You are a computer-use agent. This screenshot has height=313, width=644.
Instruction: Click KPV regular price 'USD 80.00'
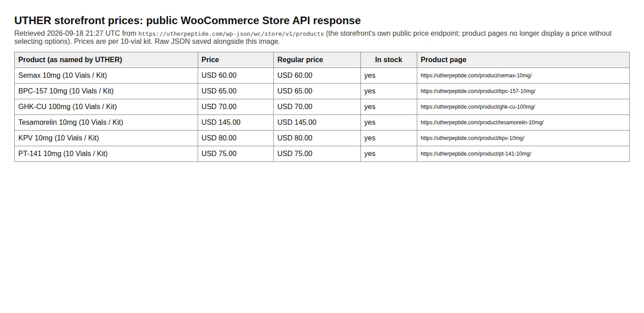295,138
